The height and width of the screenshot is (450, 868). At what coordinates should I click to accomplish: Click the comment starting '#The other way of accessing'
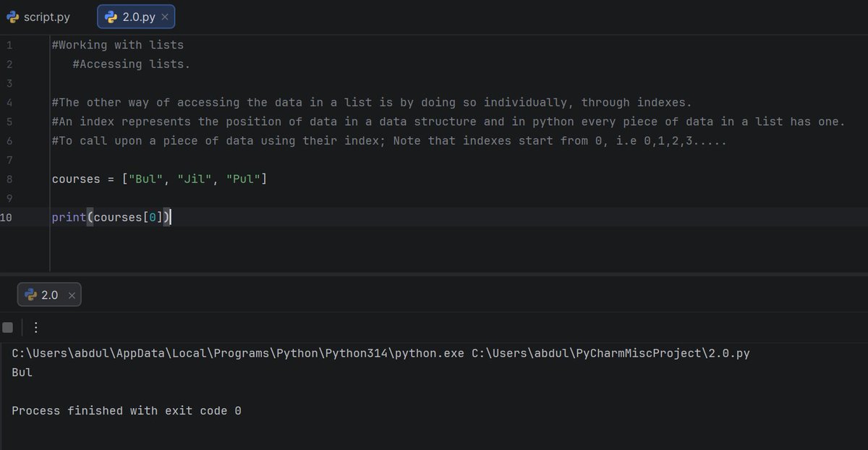pyautogui.click(x=372, y=103)
